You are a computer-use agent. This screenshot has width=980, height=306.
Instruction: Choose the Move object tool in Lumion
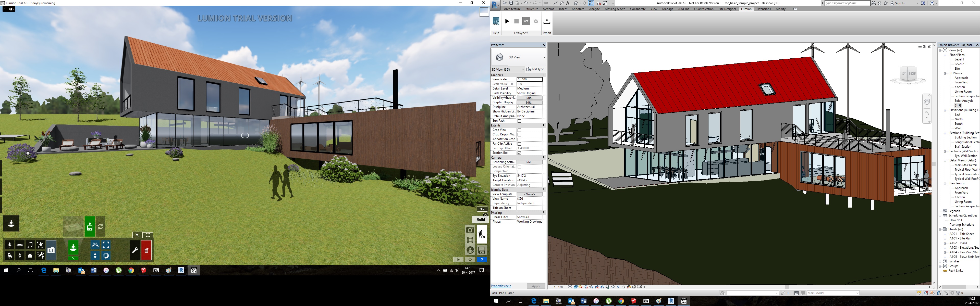point(95,245)
